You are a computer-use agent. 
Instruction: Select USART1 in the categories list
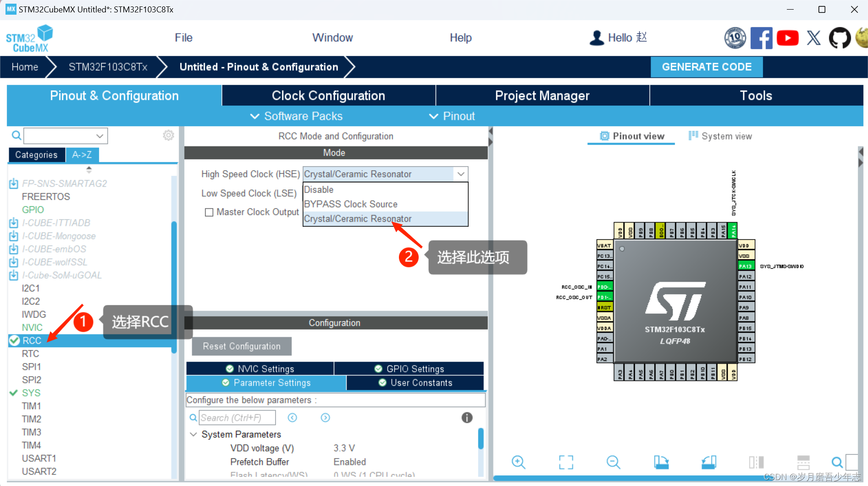tap(39, 458)
